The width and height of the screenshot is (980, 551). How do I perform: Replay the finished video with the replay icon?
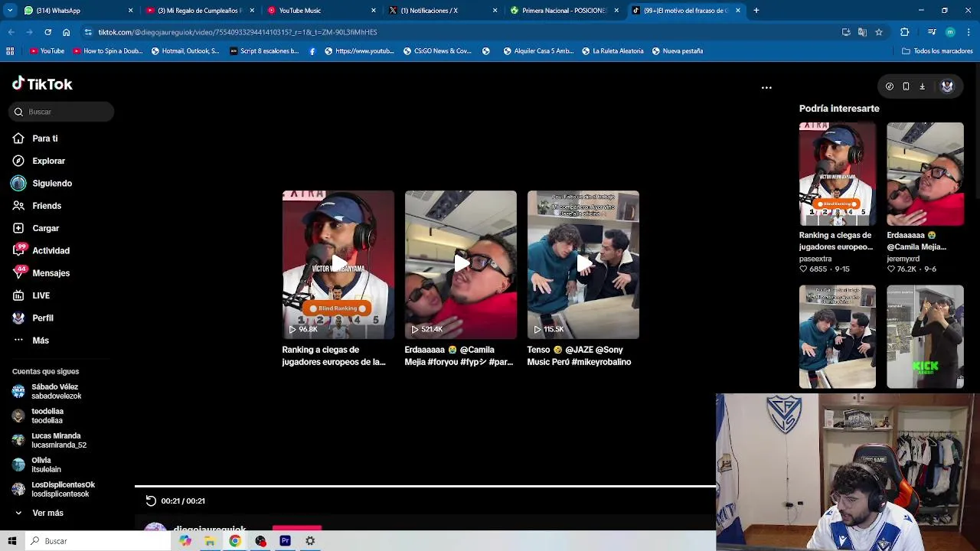[x=151, y=500]
